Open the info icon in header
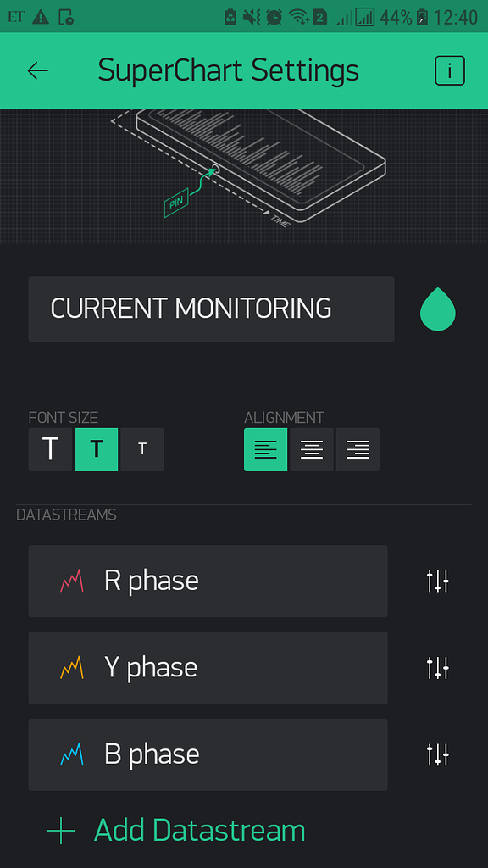 449,71
